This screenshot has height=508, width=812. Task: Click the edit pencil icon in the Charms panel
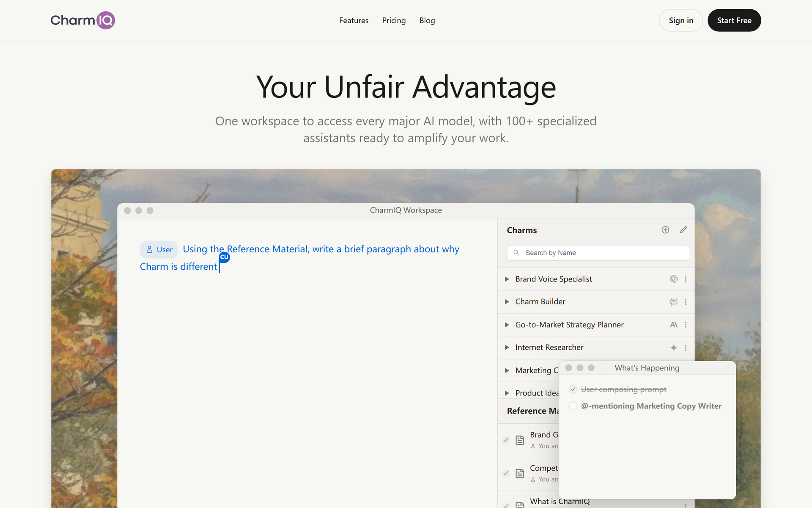click(x=683, y=230)
